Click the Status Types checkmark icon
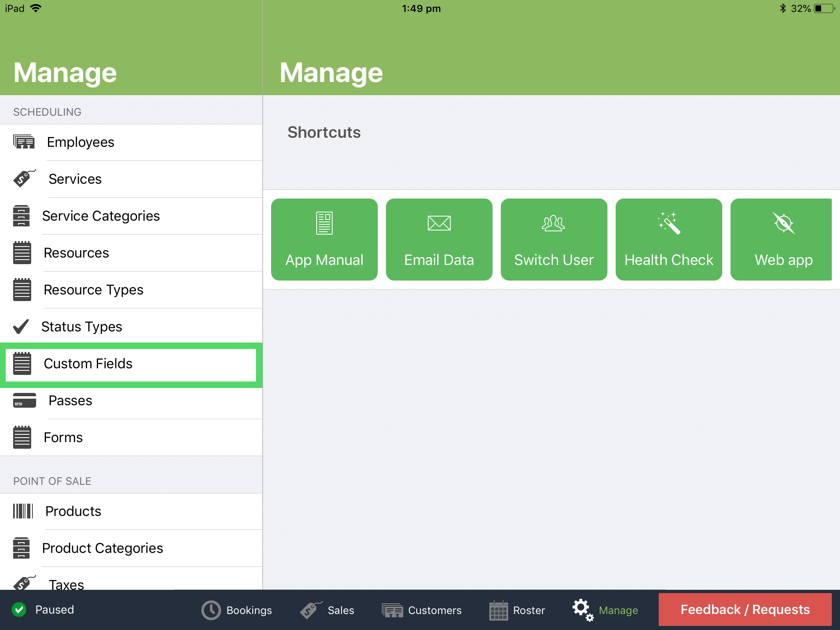Screen dimensions: 840x630 [x=21, y=326]
